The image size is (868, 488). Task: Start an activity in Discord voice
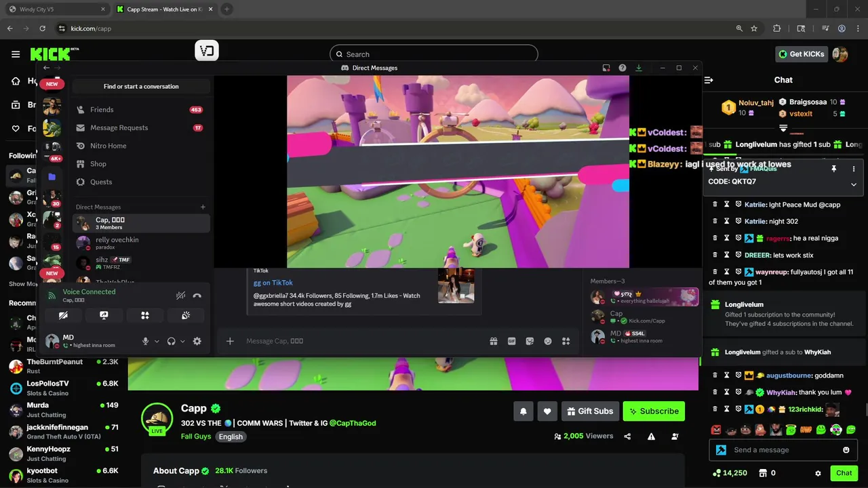tap(144, 315)
